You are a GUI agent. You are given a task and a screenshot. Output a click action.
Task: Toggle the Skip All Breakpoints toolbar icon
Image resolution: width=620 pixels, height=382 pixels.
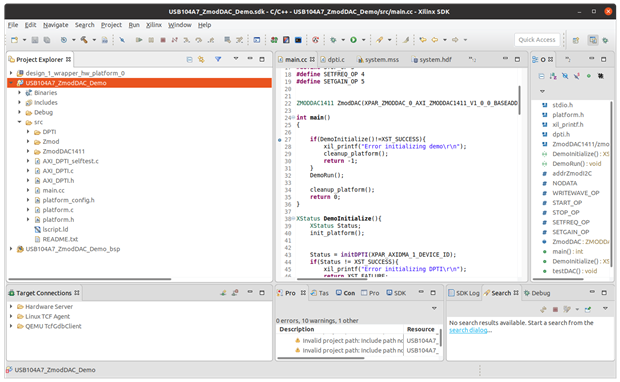click(x=122, y=40)
